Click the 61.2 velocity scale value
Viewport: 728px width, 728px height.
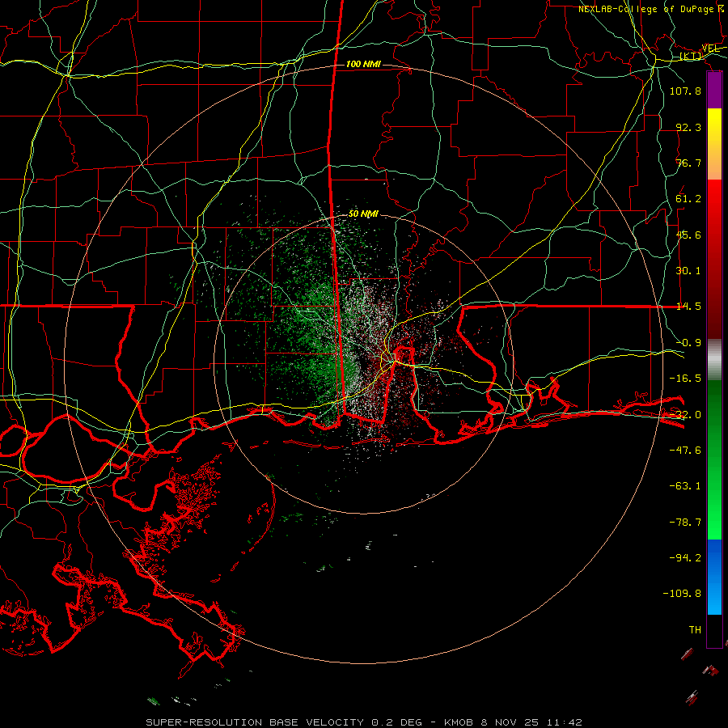tap(688, 199)
